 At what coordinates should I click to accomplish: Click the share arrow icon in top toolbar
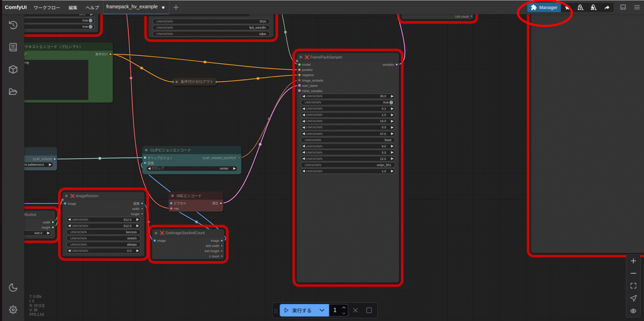coord(607,8)
